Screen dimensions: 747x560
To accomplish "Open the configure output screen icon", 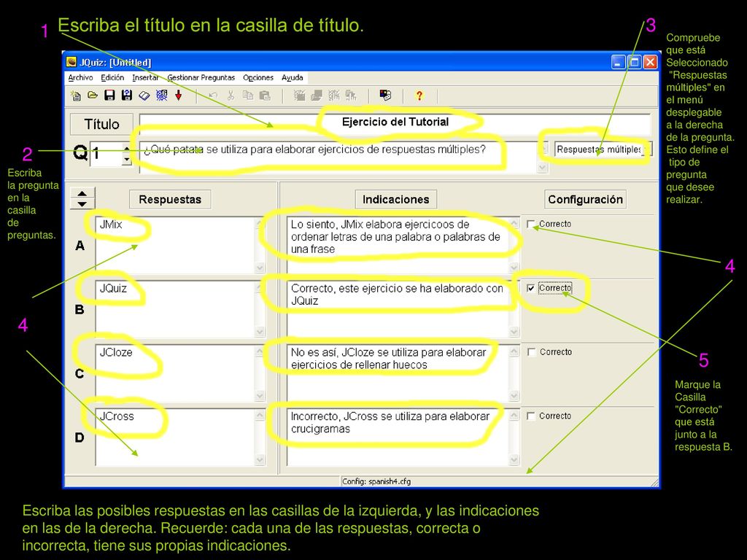I will (385, 96).
